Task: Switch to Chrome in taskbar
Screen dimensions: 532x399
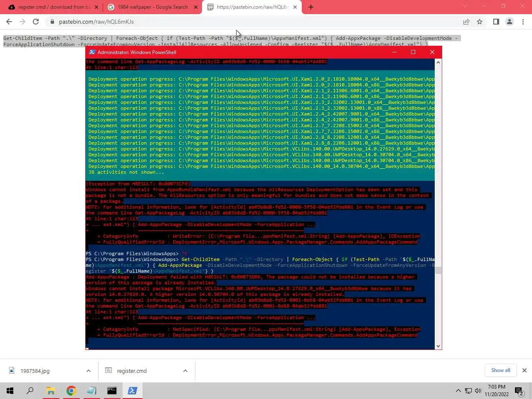Action: point(71,391)
